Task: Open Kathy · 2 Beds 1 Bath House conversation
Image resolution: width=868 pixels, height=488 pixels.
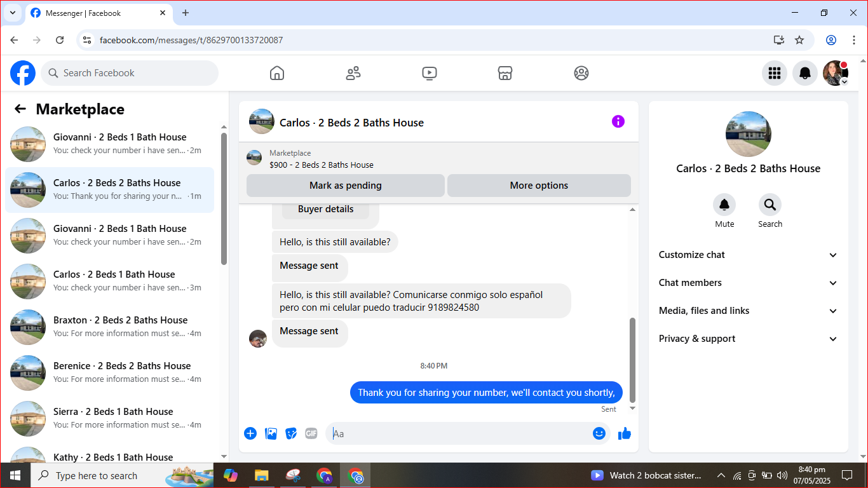Action: click(109, 453)
